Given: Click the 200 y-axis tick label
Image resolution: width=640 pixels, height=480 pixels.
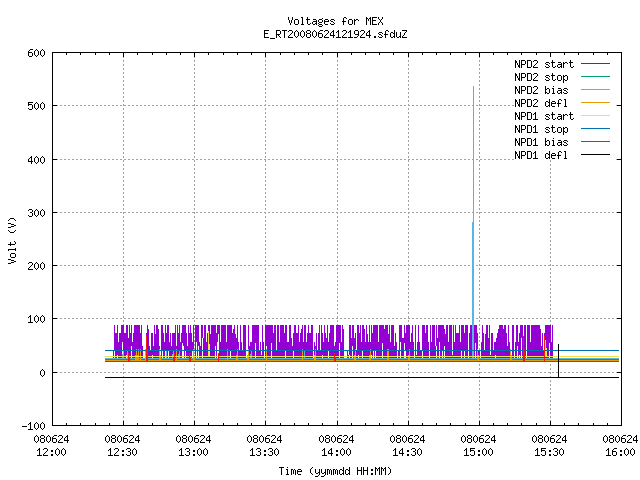Looking at the screenshot, I should coord(37,266).
